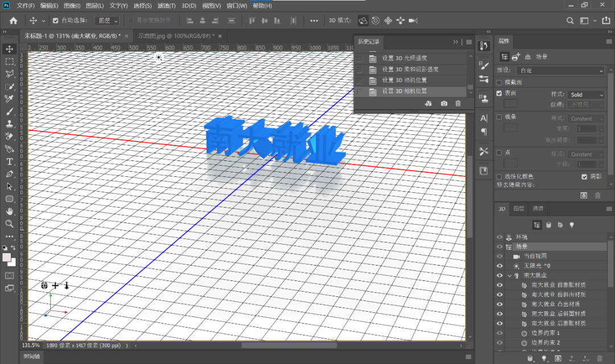Select the Pen tool
Viewport: 615px width, 364px height.
[x=10, y=174]
